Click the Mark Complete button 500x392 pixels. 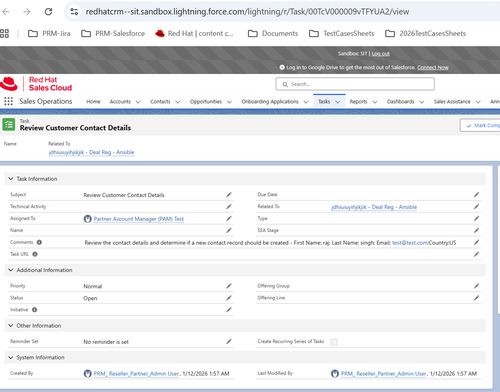[480, 125]
